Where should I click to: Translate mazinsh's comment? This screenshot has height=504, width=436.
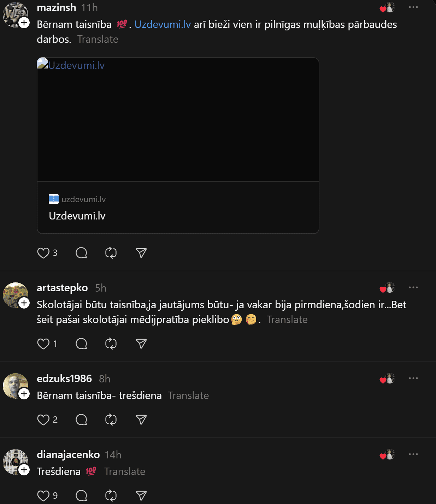coord(98,39)
